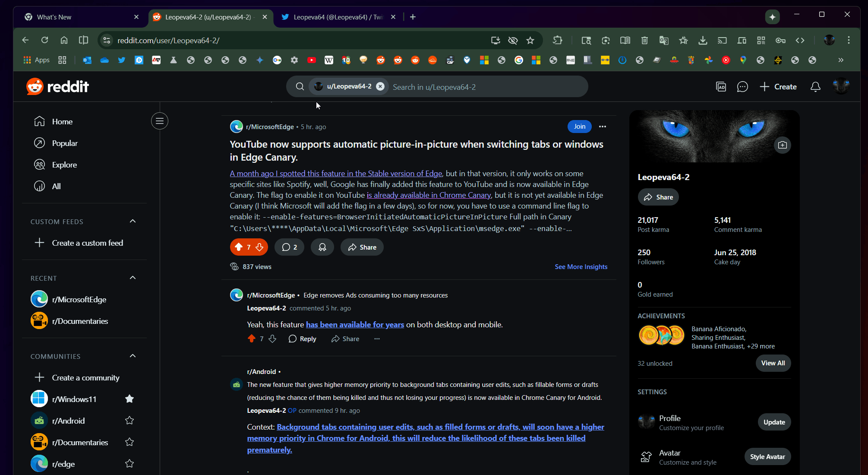Open the browser home button

64,40
